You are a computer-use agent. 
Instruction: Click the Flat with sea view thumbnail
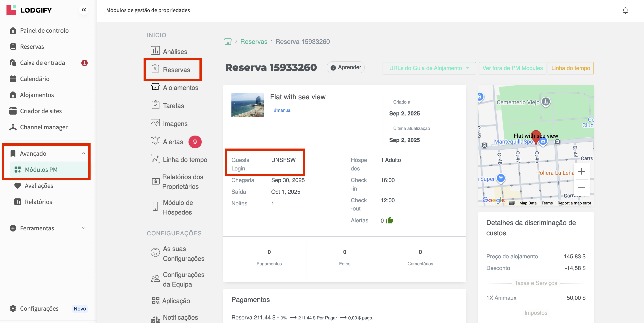click(x=247, y=105)
